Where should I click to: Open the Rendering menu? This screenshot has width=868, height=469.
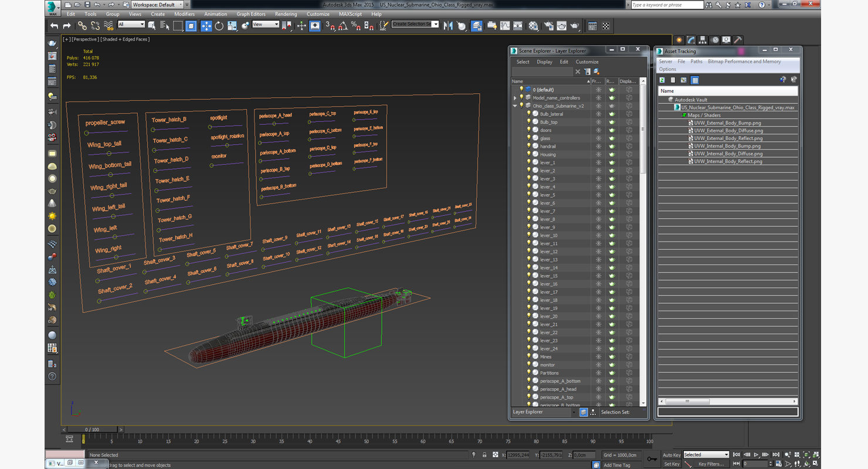[286, 14]
